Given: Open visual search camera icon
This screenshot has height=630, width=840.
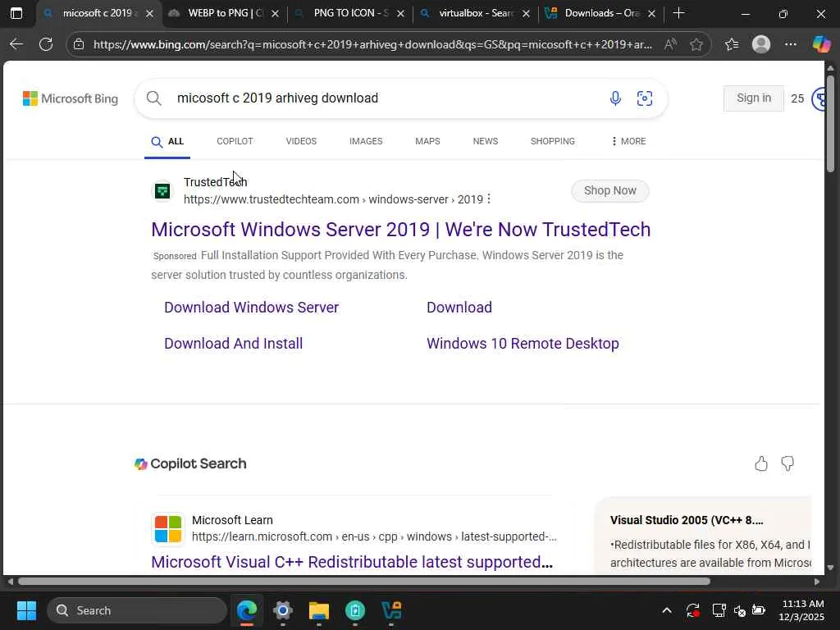Looking at the screenshot, I should point(645,98).
